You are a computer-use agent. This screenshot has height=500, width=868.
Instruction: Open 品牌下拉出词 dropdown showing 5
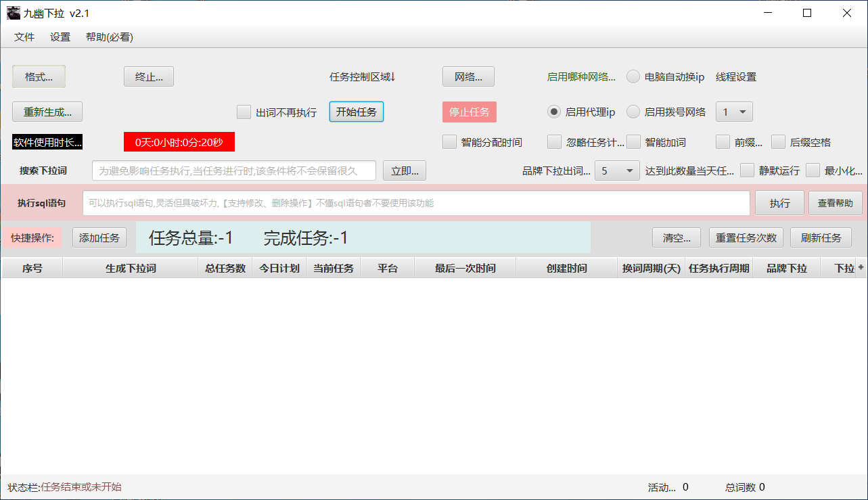tap(617, 171)
